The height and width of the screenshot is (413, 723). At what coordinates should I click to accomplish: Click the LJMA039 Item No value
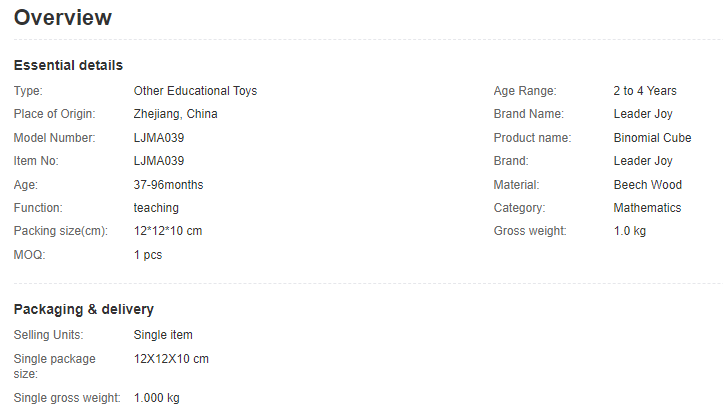pyautogui.click(x=159, y=161)
